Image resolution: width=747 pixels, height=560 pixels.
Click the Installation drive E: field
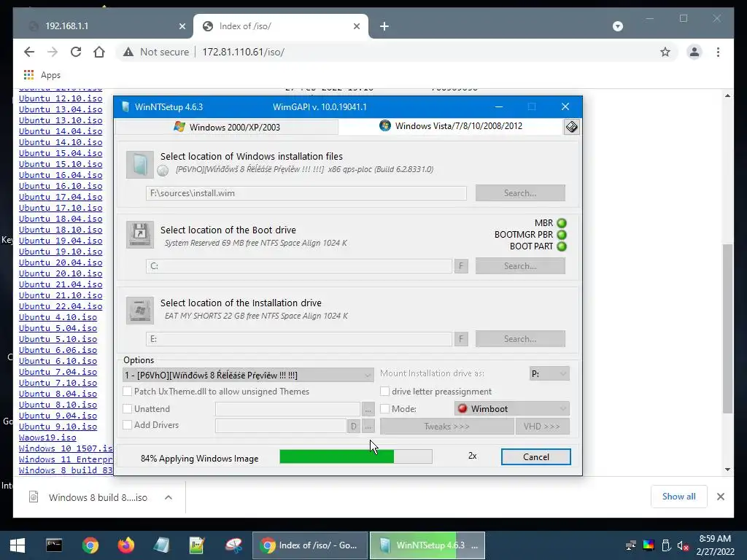[298, 339]
